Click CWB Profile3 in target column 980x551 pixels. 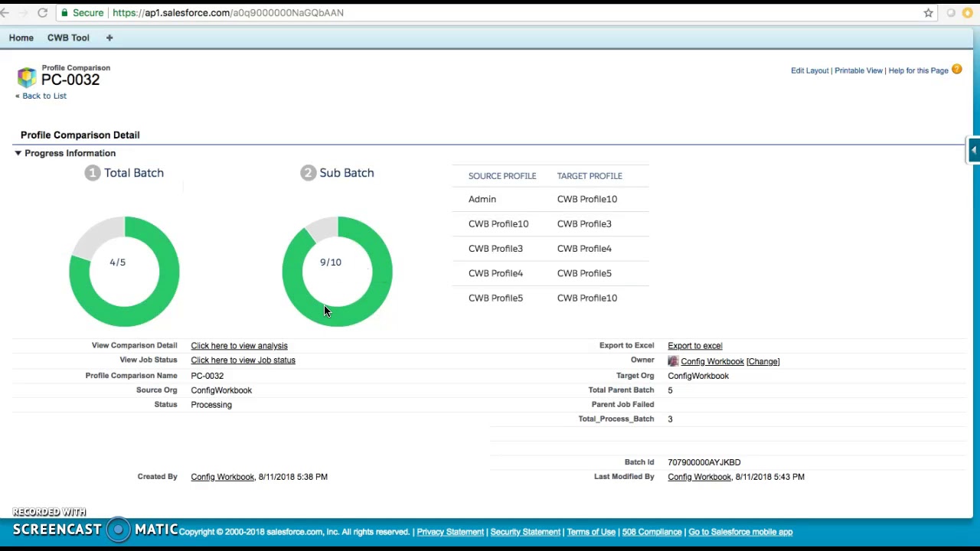pos(584,224)
